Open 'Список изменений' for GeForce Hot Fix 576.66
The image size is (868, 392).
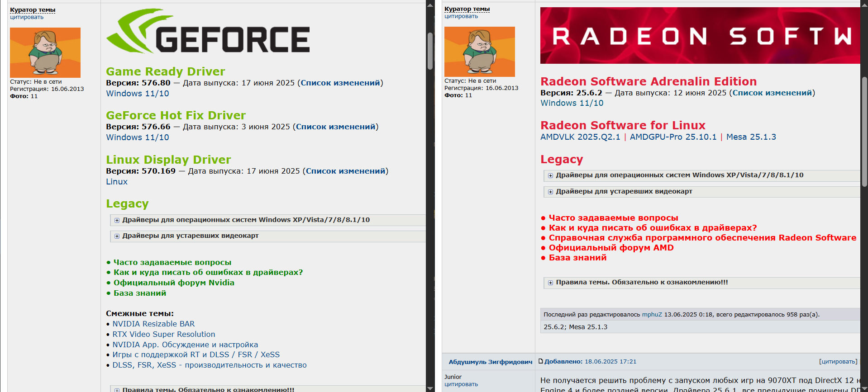336,127
